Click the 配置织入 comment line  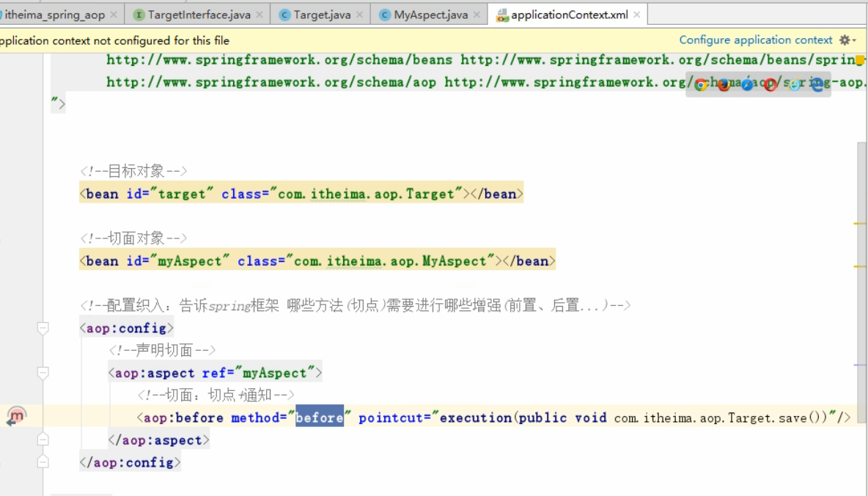(x=356, y=305)
